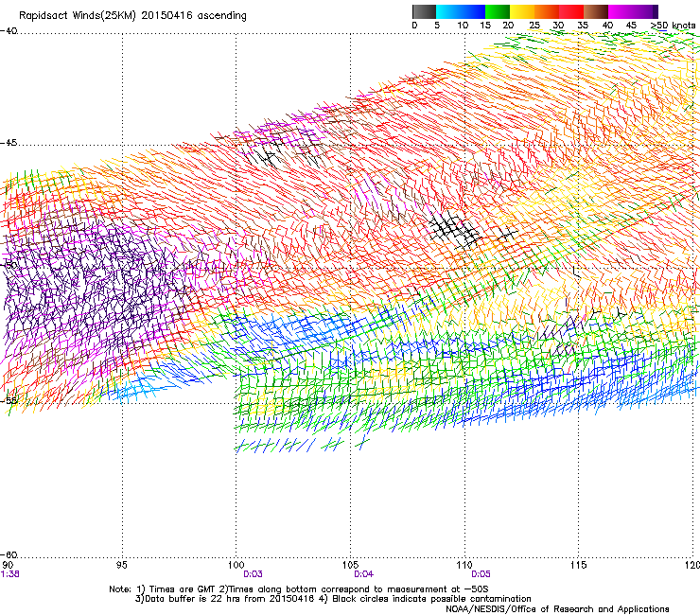Select the '110' longitude axis label
The width and height of the screenshot is (700, 615).
pos(464,565)
